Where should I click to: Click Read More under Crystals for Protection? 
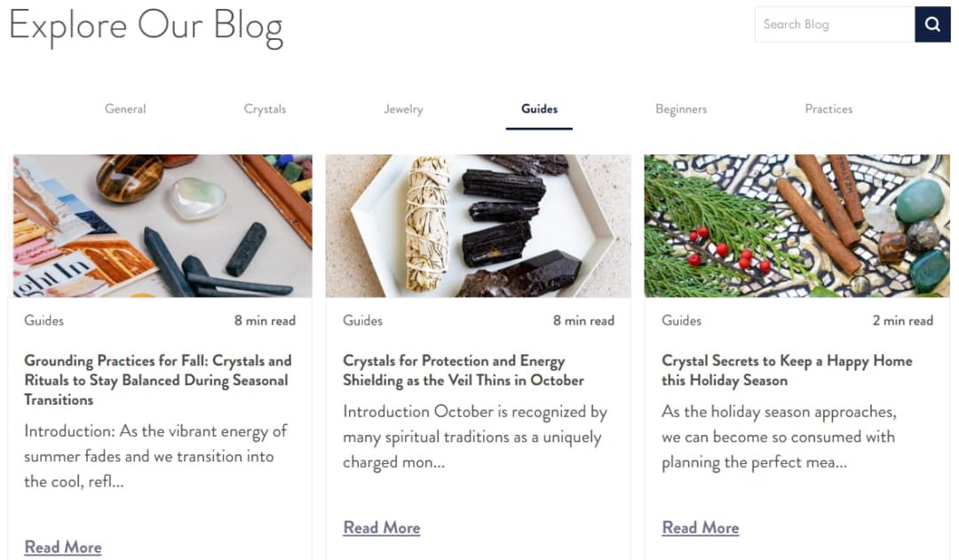tap(382, 527)
